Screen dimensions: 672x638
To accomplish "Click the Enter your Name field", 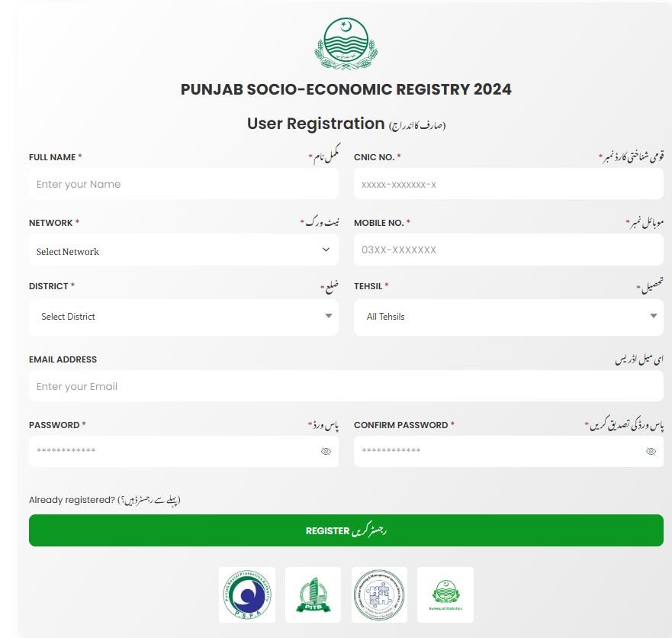I will click(183, 183).
